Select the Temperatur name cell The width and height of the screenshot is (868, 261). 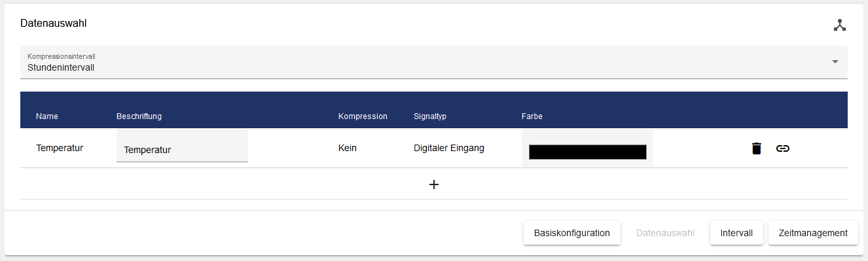[x=60, y=148]
